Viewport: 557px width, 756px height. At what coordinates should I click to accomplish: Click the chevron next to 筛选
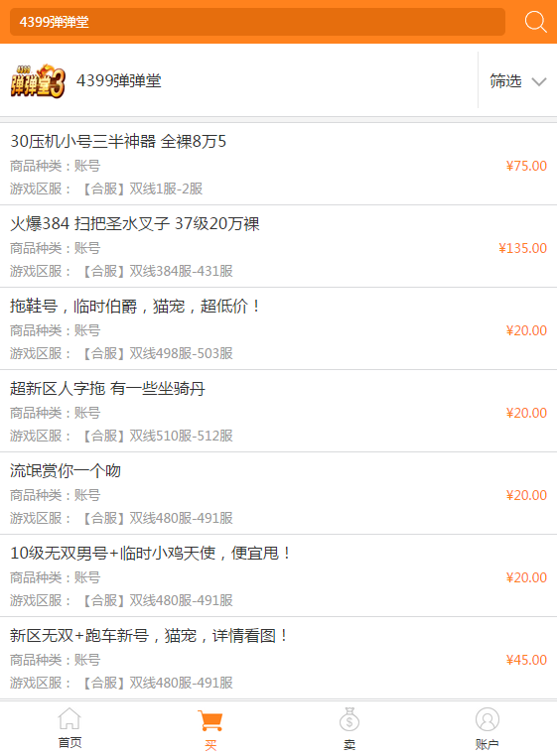[539, 81]
